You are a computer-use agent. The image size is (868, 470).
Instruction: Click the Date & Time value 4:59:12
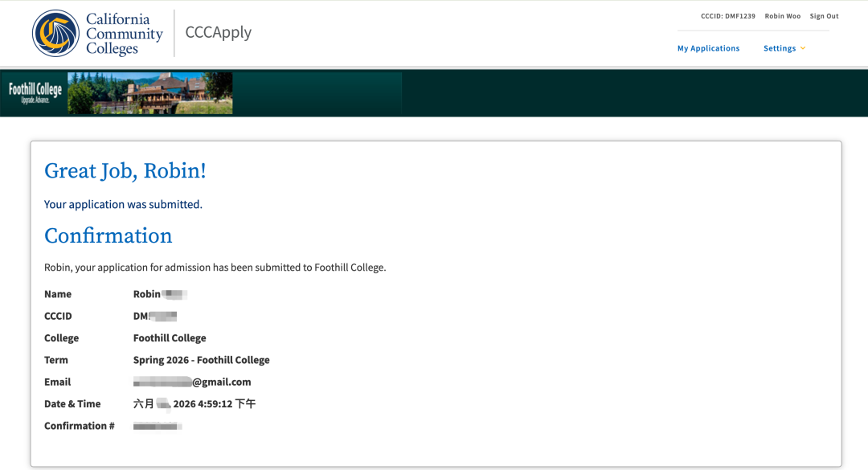pos(194,403)
